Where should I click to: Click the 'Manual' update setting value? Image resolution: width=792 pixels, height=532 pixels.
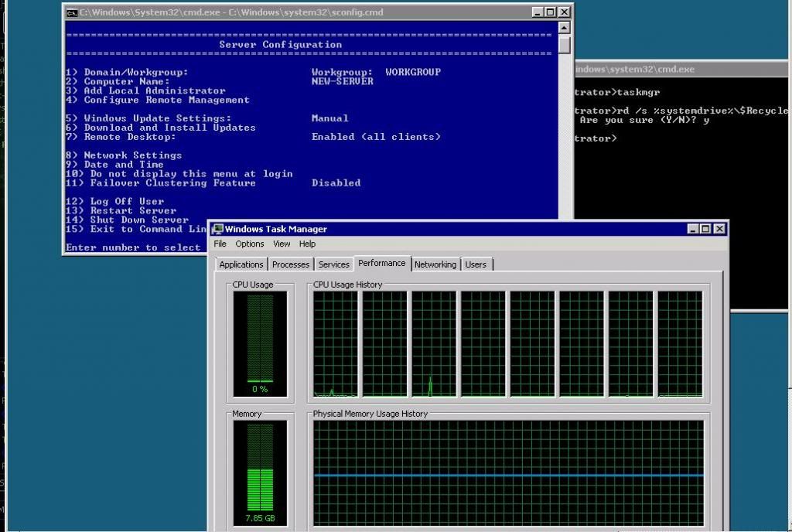pyautogui.click(x=329, y=118)
